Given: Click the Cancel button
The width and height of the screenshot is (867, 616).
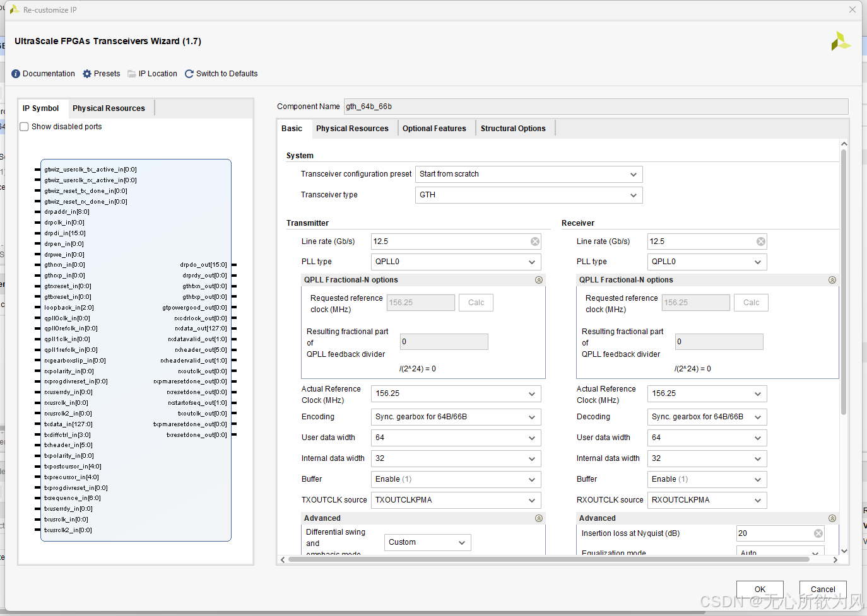Looking at the screenshot, I should tap(823, 590).
